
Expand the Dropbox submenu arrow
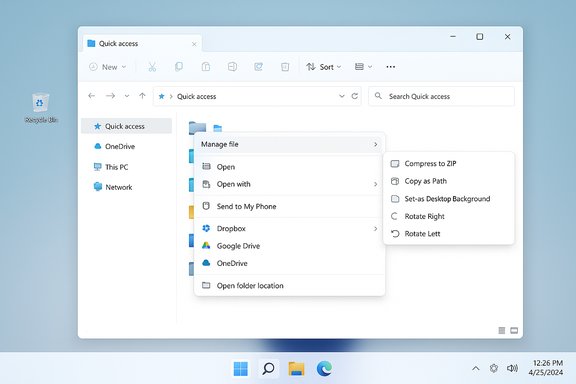click(x=375, y=229)
